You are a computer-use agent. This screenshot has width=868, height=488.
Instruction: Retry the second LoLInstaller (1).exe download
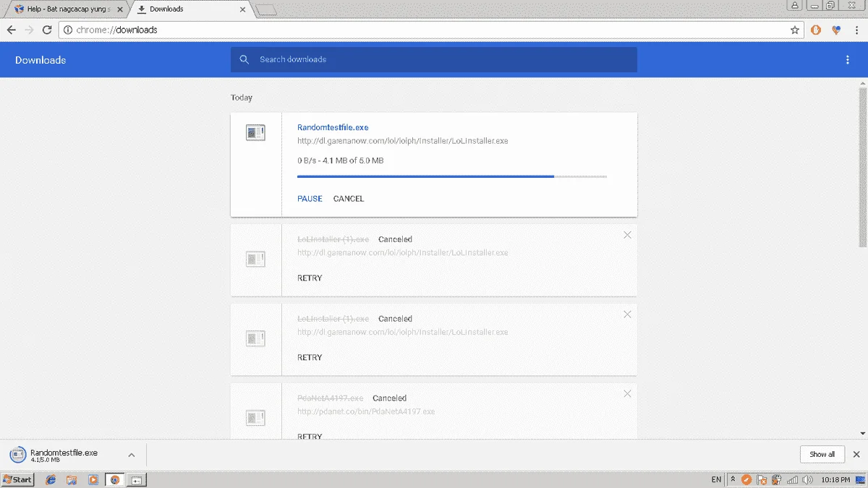point(310,357)
